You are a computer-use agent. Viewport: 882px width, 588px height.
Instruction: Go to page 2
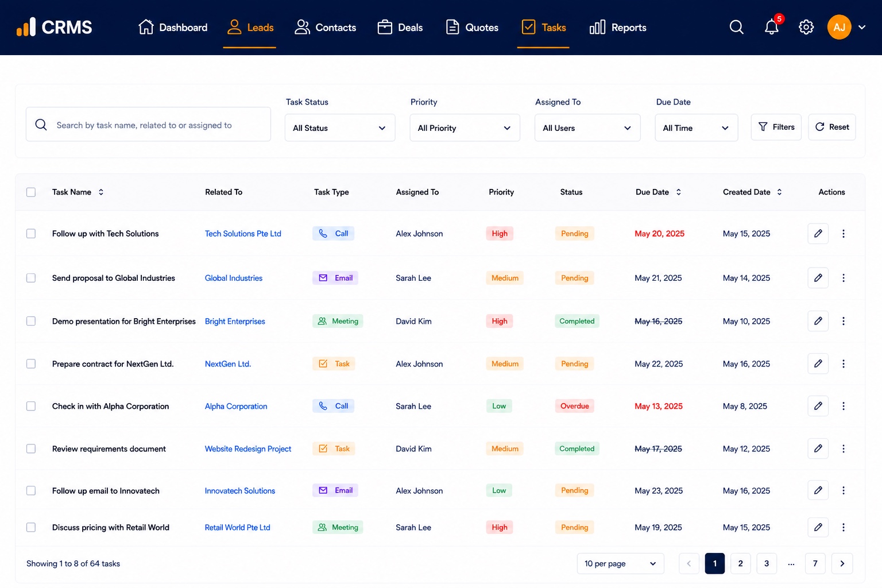pyautogui.click(x=740, y=563)
